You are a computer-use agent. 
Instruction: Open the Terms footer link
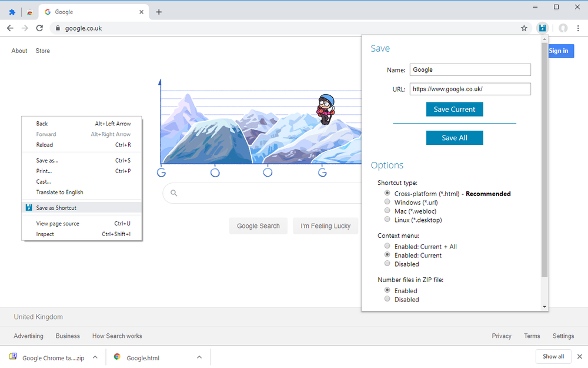click(532, 336)
